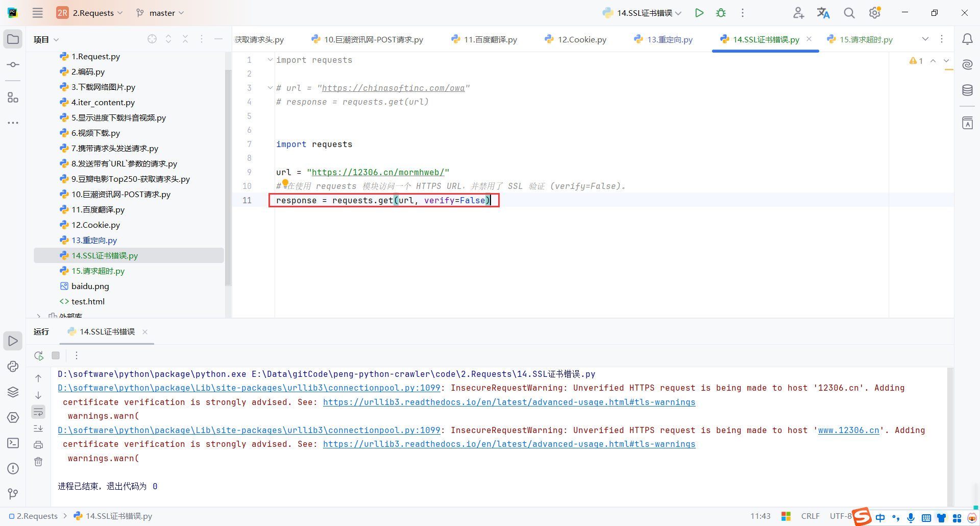Rerun the 14.SSL证书错误 script
This screenshot has width=980, height=526.
[x=39, y=355]
